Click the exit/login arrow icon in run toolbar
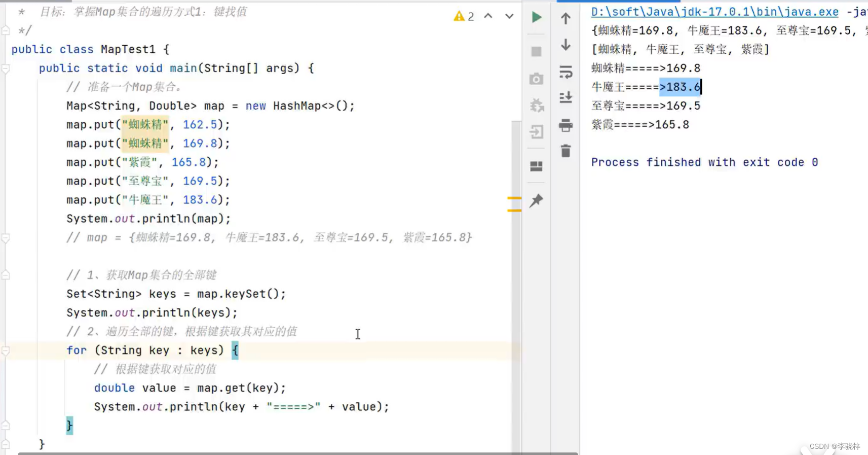868x455 pixels. pyautogui.click(x=537, y=132)
